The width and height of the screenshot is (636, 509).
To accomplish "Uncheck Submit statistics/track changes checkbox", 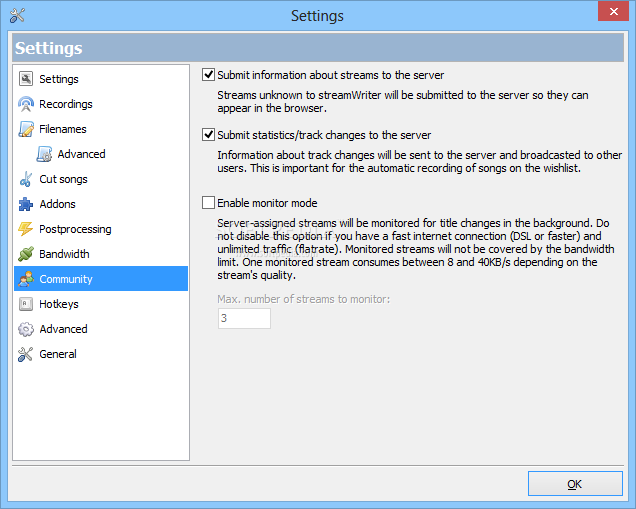I will tap(208, 135).
